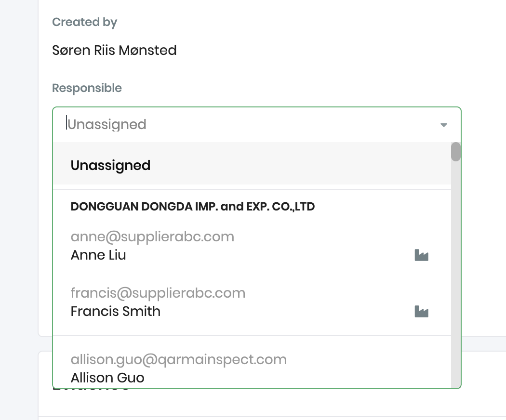The width and height of the screenshot is (506, 420).
Task: Click the allison.guo@qarmainspect.com email address
Action: coord(179,359)
